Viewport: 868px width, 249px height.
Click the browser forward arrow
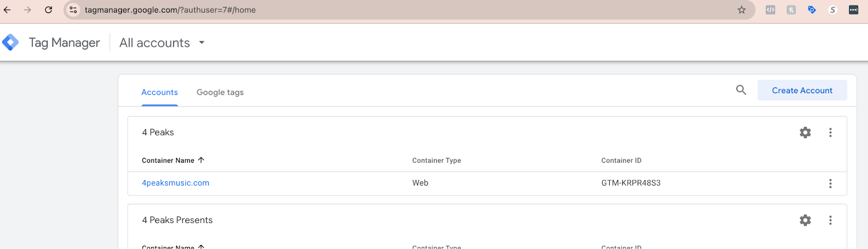[28, 10]
